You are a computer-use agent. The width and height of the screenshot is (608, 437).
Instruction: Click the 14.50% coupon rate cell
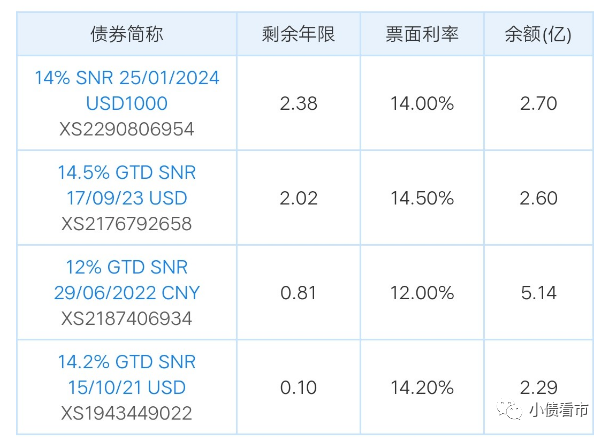tap(421, 198)
